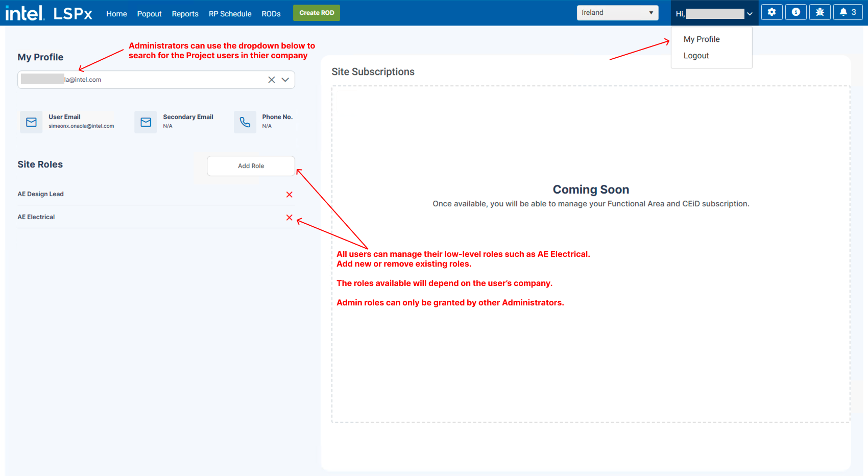Clear the selected user email field
This screenshot has height=476, width=868.
pyautogui.click(x=272, y=80)
